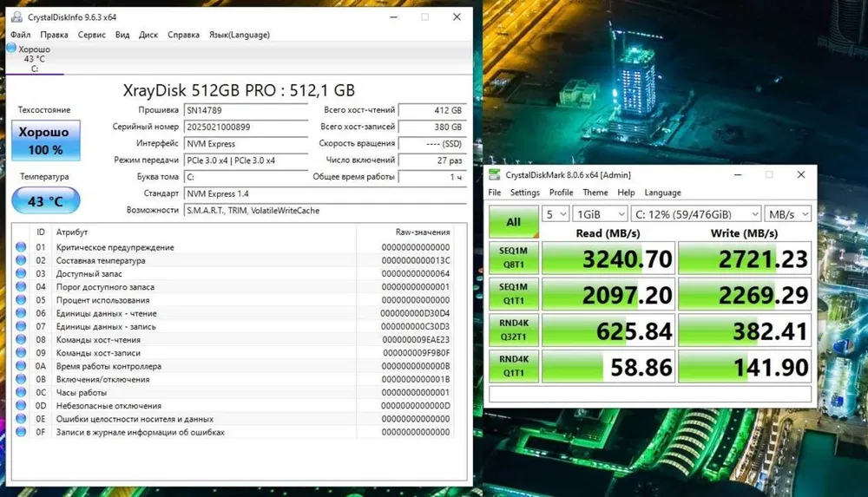Open the target drive C: 12% dropdown
This screenshot has width=868, height=497.
(x=697, y=213)
